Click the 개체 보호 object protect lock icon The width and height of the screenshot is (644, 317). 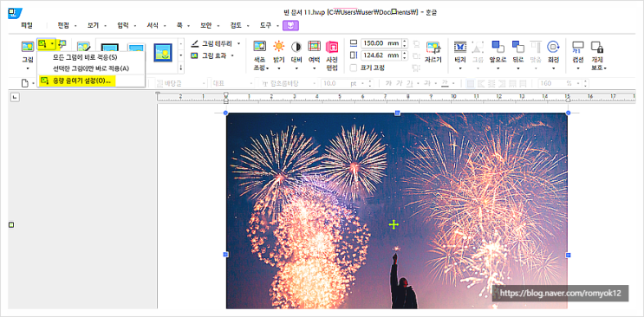point(597,48)
